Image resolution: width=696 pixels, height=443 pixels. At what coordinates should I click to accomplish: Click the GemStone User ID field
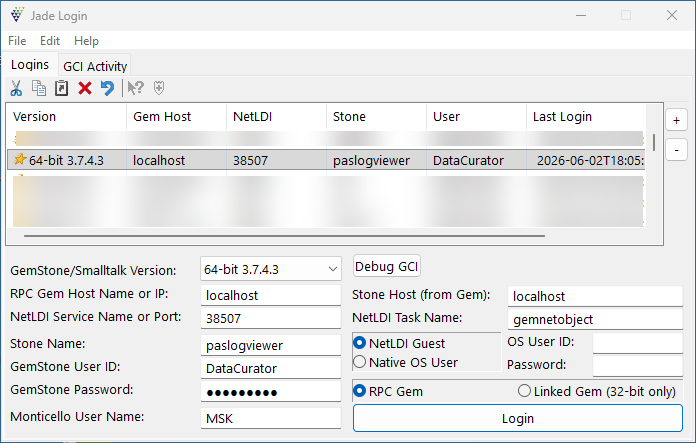[270, 368]
